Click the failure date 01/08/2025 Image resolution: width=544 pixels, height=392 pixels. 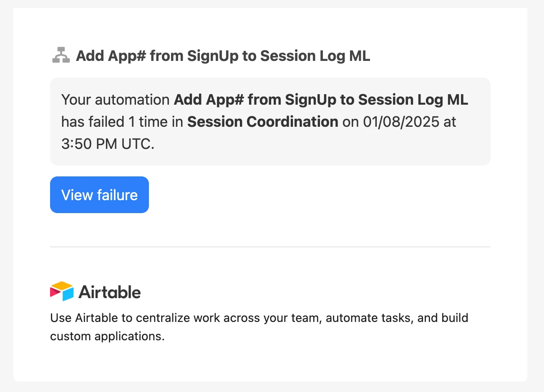click(x=401, y=122)
